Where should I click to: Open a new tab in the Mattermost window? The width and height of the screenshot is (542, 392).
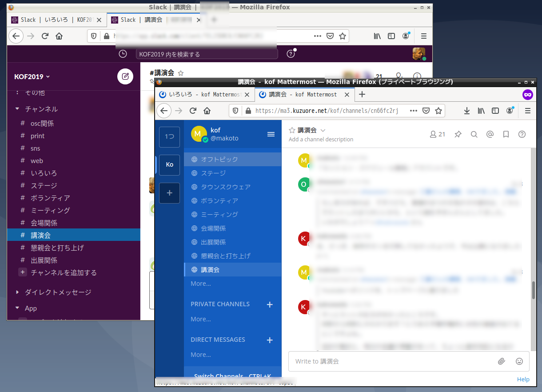click(362, 94)
